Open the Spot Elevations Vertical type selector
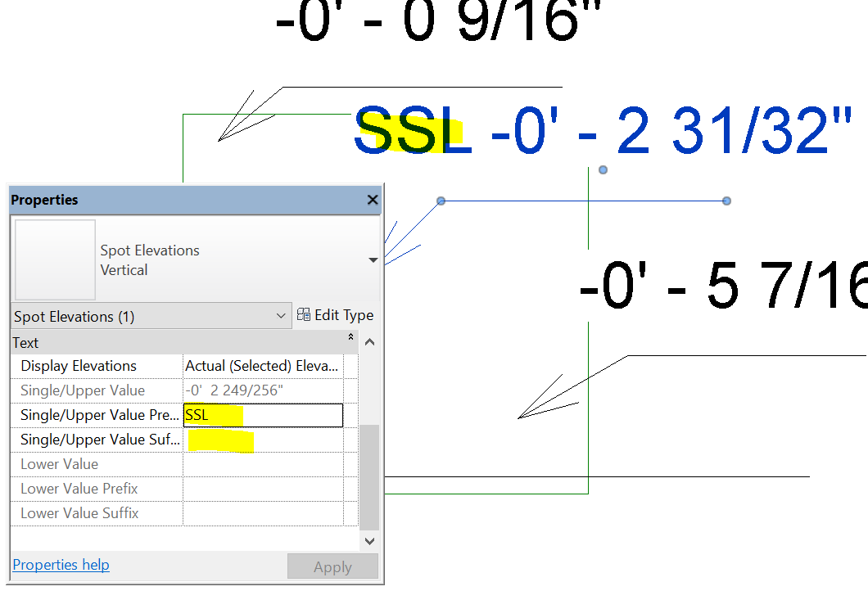The image size is (868, 609). [373, 259]
